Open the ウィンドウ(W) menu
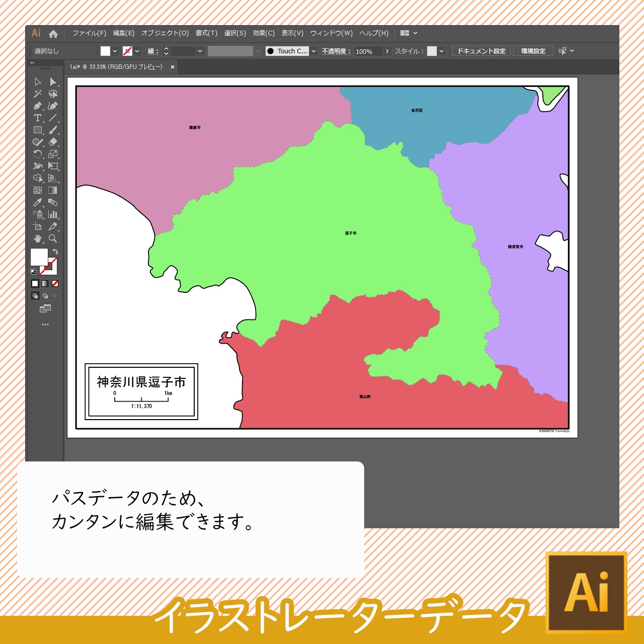Viewport: 644px width, 644px height. pos(332,33)
